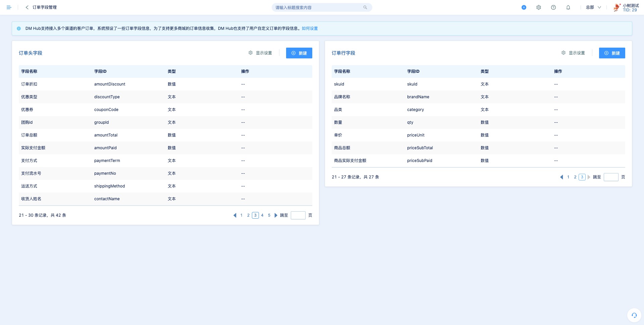
Task: Click the 订单字段管理 page title
Action: (45, 7)
